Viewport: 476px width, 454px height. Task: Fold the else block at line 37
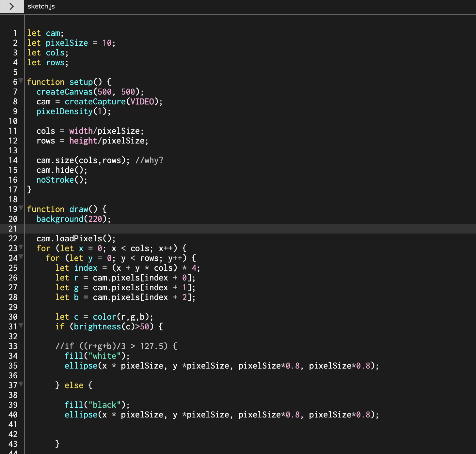coord(21,384)
